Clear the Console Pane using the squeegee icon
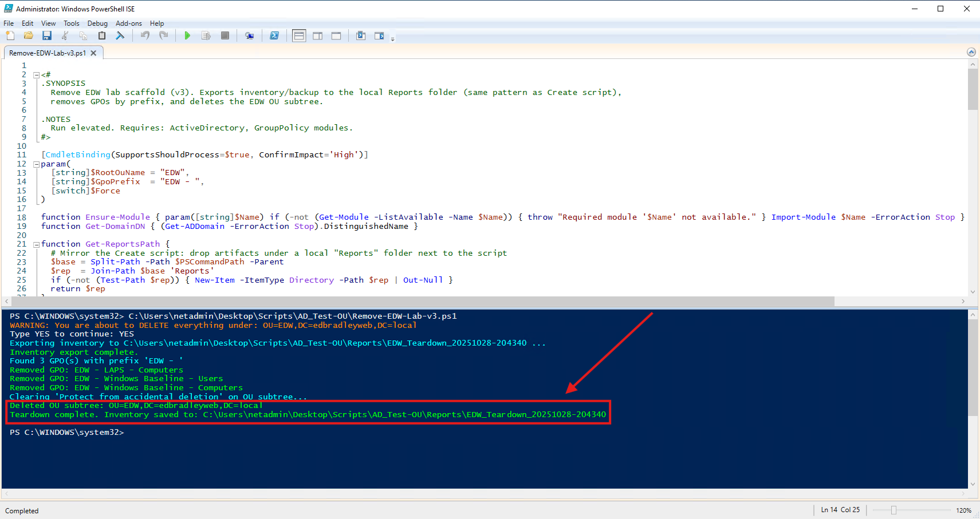Screen dimensions: 980x519 [120, 35]
